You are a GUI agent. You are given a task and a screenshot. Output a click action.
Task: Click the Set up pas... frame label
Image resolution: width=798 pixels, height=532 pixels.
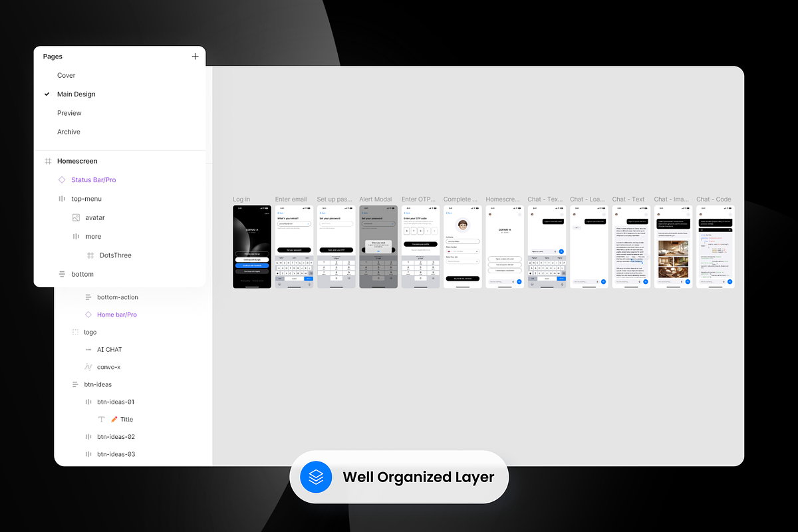click(x=335, y=199)
